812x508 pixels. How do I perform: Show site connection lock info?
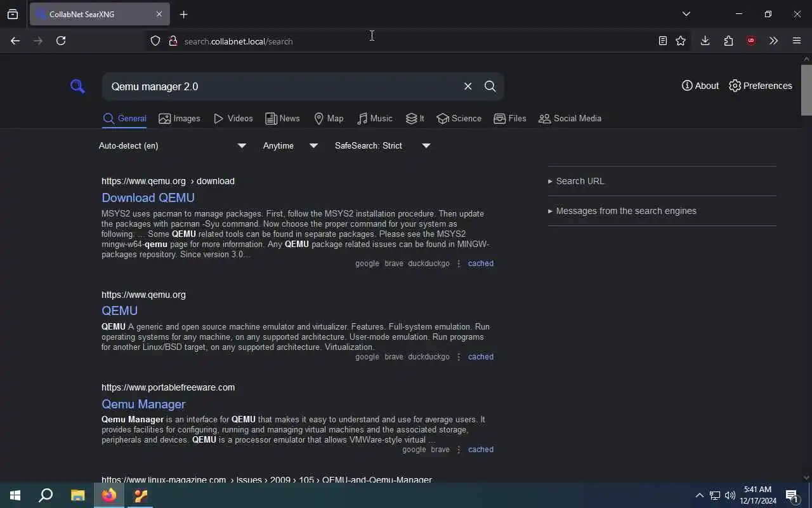tap(173, 41)
